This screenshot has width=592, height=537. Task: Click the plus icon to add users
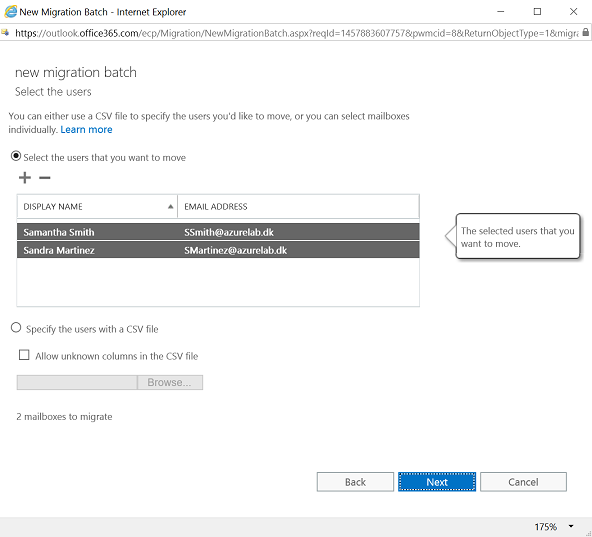tap(25, 177)
